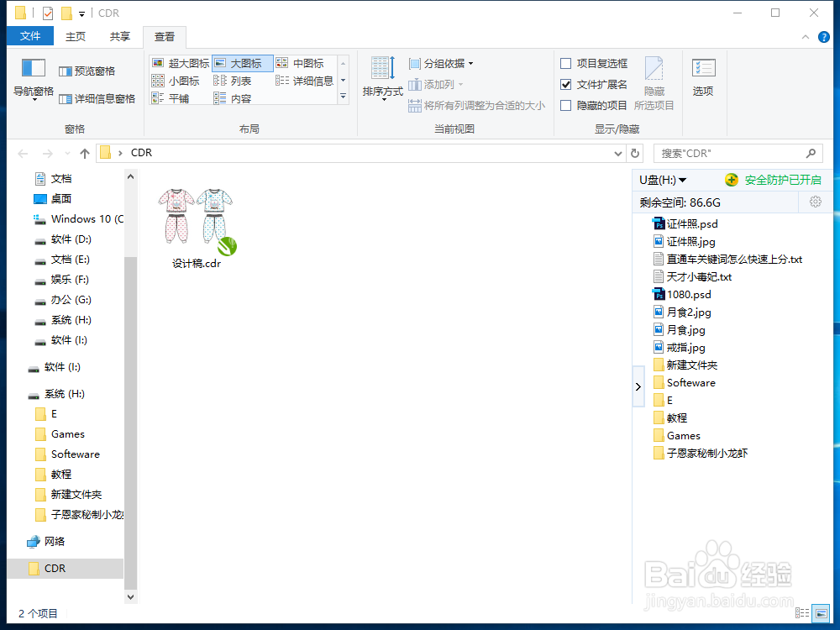840x630 pixels.
Task: Open 月食2.jpg in U盘 list
Action: [682, 312]
